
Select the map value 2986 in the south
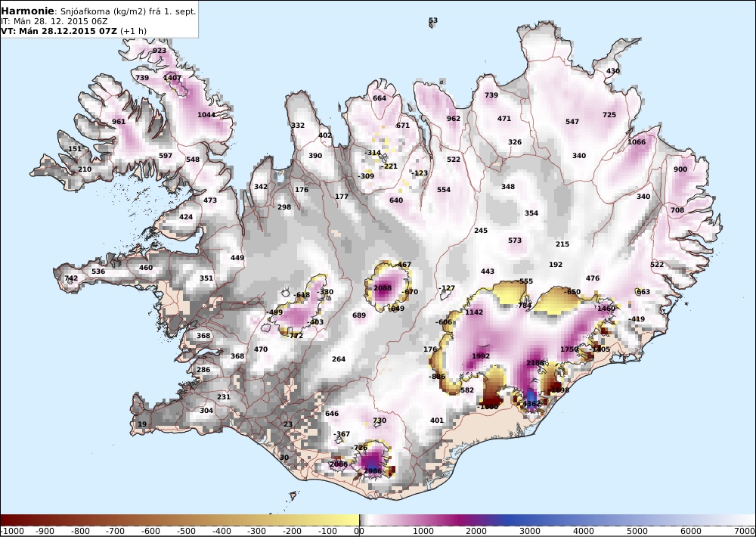tap(373, 471)
